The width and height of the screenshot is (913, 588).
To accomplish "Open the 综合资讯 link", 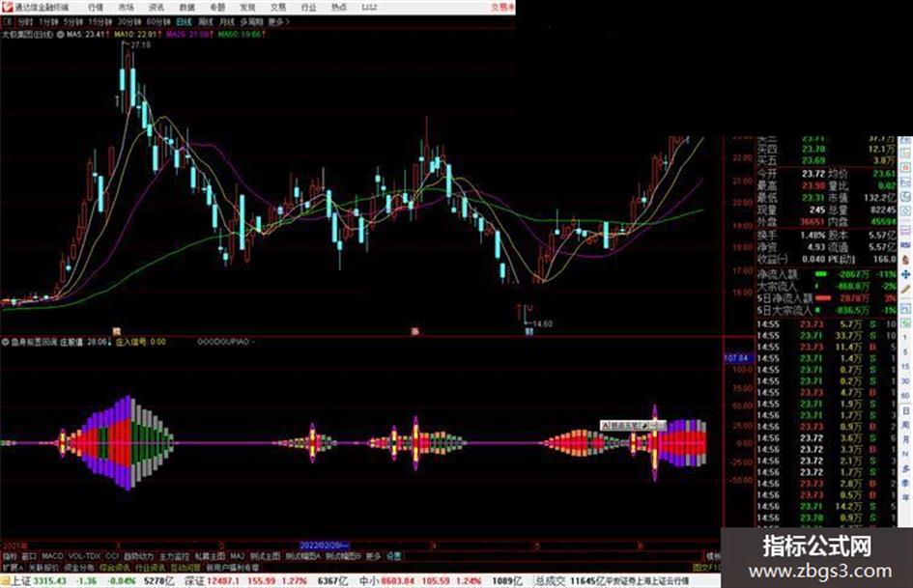I will pyautogui.click(x=115, y=567).
